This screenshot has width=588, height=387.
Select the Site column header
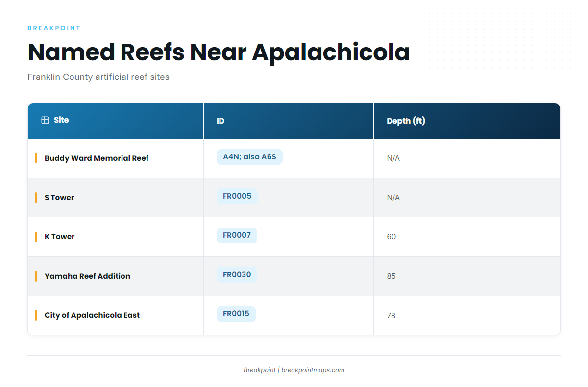(x=116, y=121)
